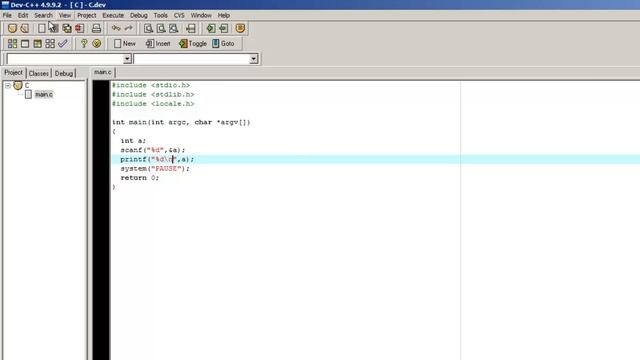
Task: Click the Print icon in toolbar
Action: (x=96, y=28)
